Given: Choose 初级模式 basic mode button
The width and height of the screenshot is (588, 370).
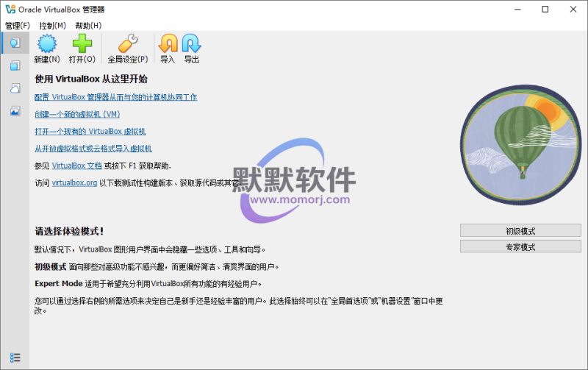Looking at the screenshot, I should [520, 231].
